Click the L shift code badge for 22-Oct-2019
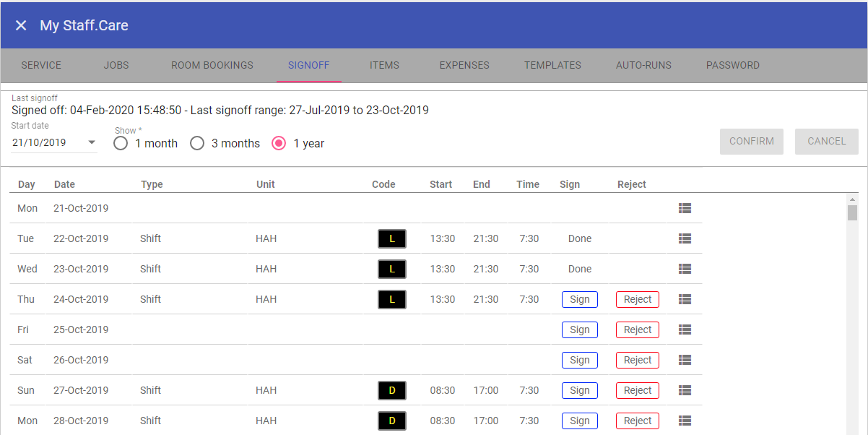The height and width of the screenshot is (435, 868). click(x=392, y=238)
